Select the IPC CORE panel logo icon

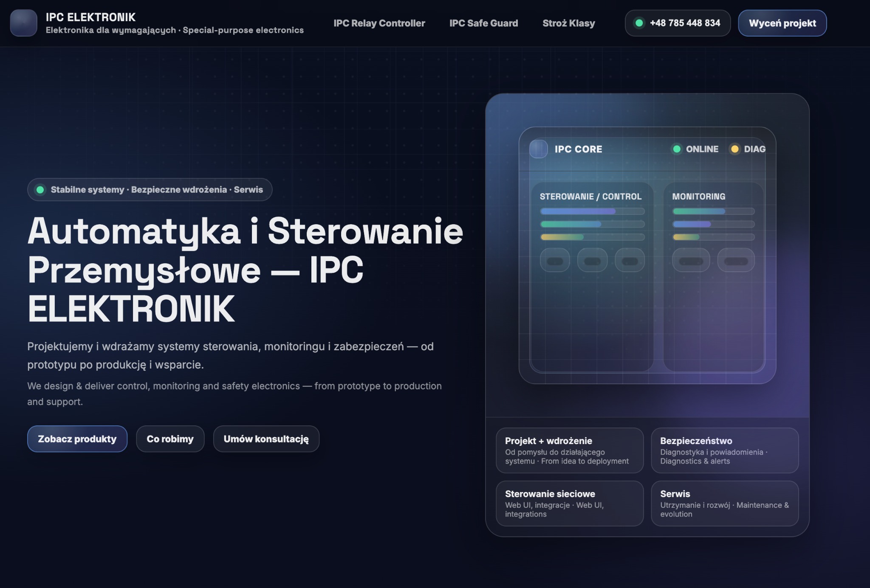[539, 149]
